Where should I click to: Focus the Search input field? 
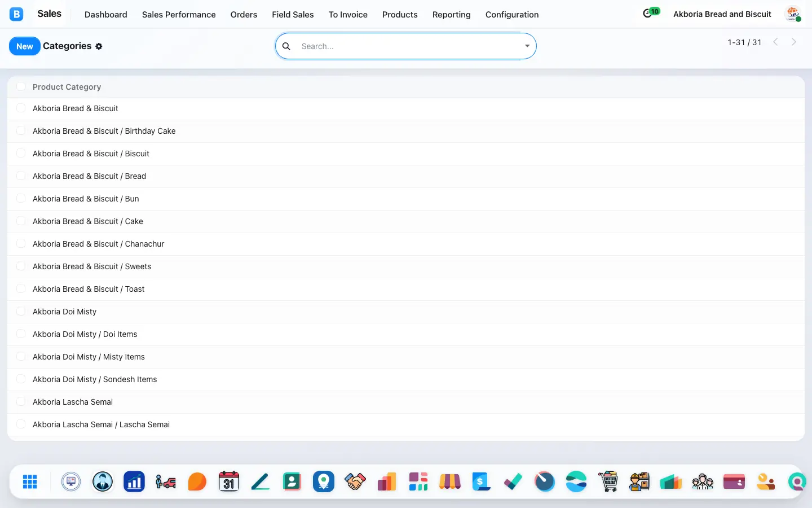point(409,46)
